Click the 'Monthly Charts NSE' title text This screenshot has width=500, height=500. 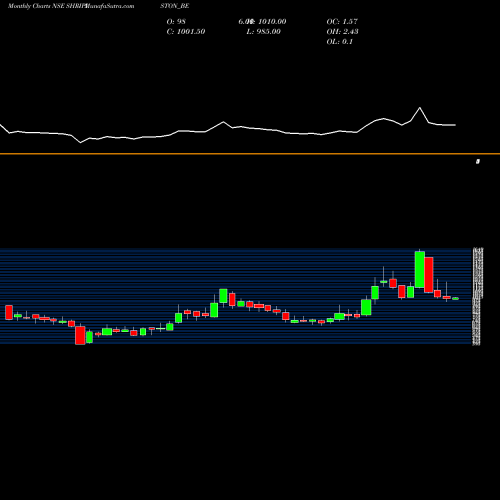[x=36, y=6]
